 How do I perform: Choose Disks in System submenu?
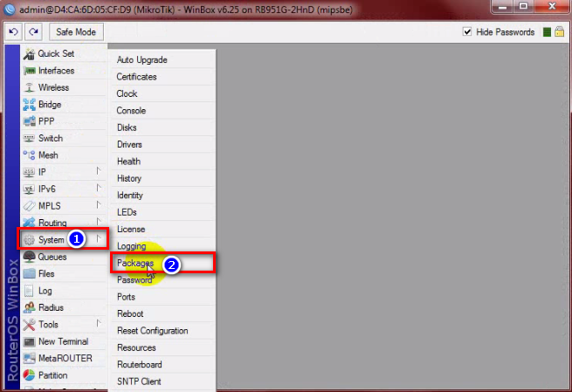pyautogui.click(x=163, y=127)
